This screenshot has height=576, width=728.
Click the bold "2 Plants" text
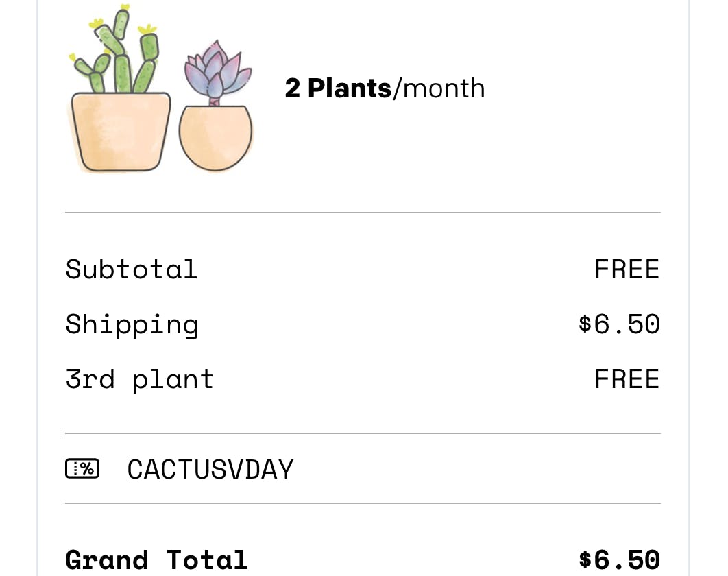click(x=338, y=88)
